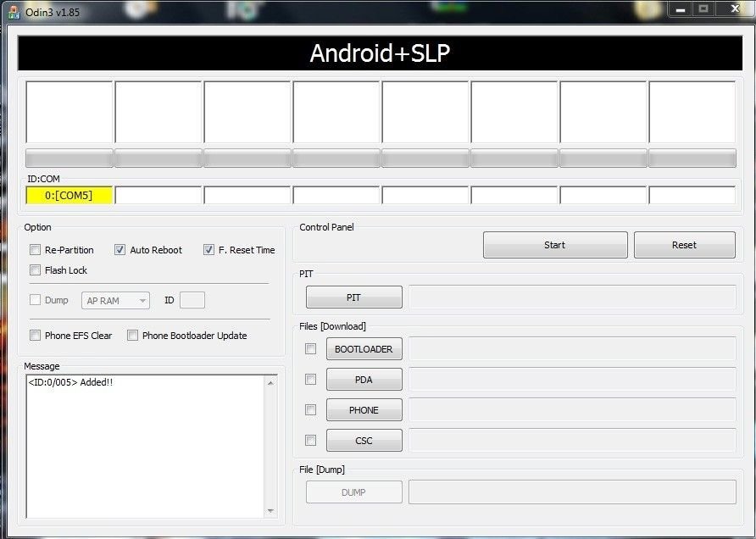Open the AP RAM dropdown
This screenshot has height=539, width=756.
click(116, 300)
